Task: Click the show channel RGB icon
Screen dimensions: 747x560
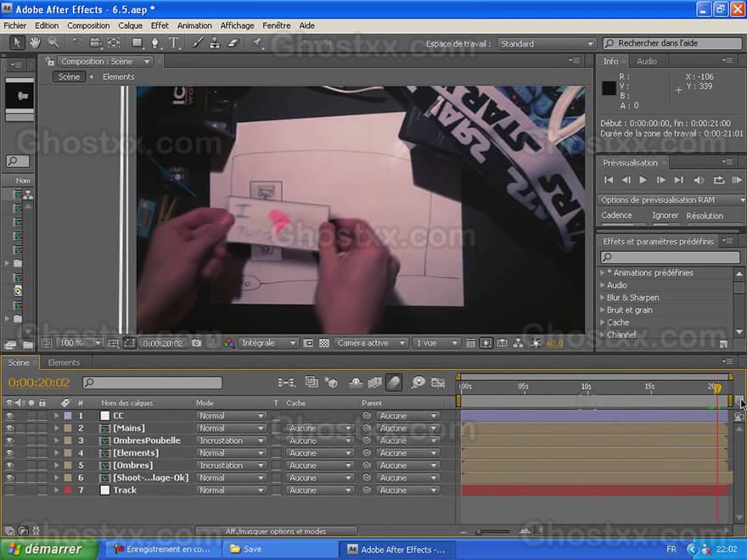Action: point(228,343)
